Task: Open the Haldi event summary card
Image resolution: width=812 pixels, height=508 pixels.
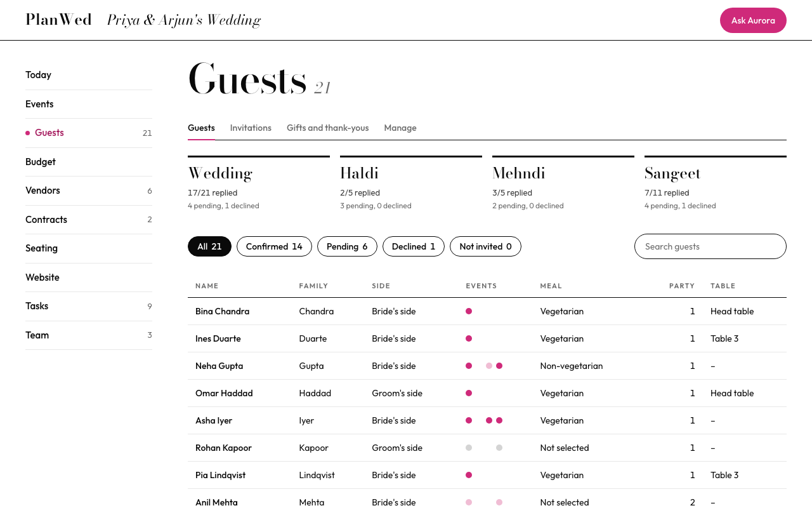Action: click(411, 184)
